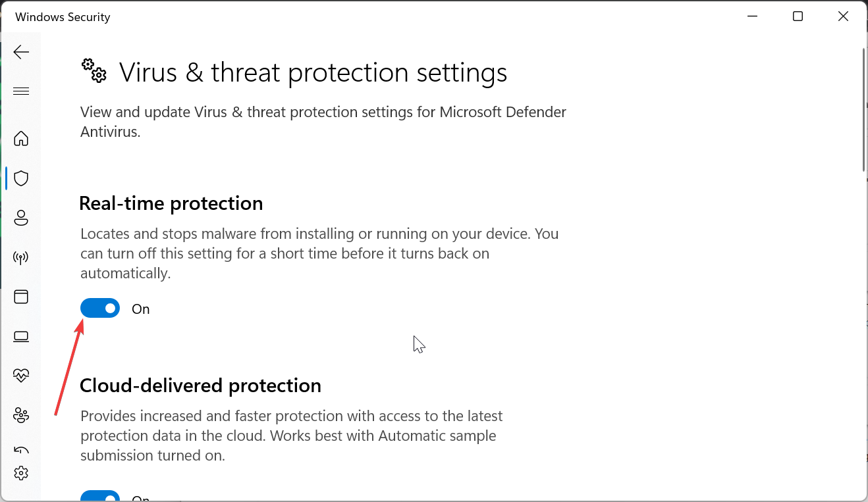The height and width of the screenshot is (502, 868).
Task: Open Protection history clock icon
Action: [21, 451]
